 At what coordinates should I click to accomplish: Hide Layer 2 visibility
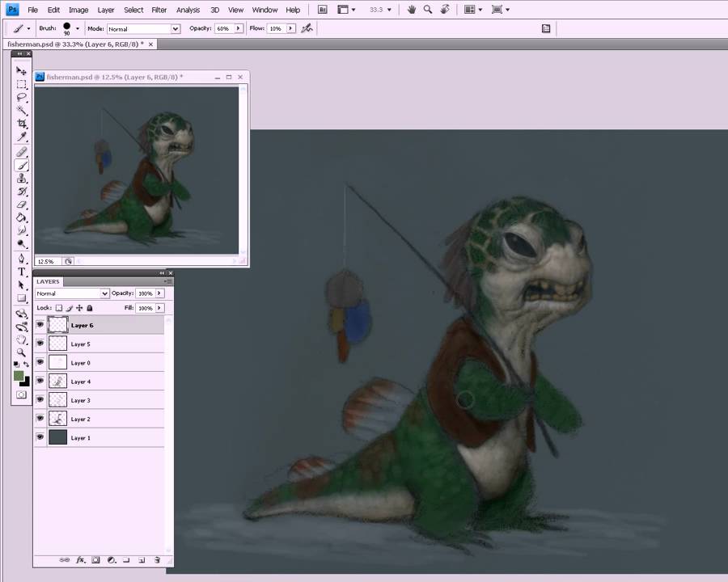click(x=40, y=418)
